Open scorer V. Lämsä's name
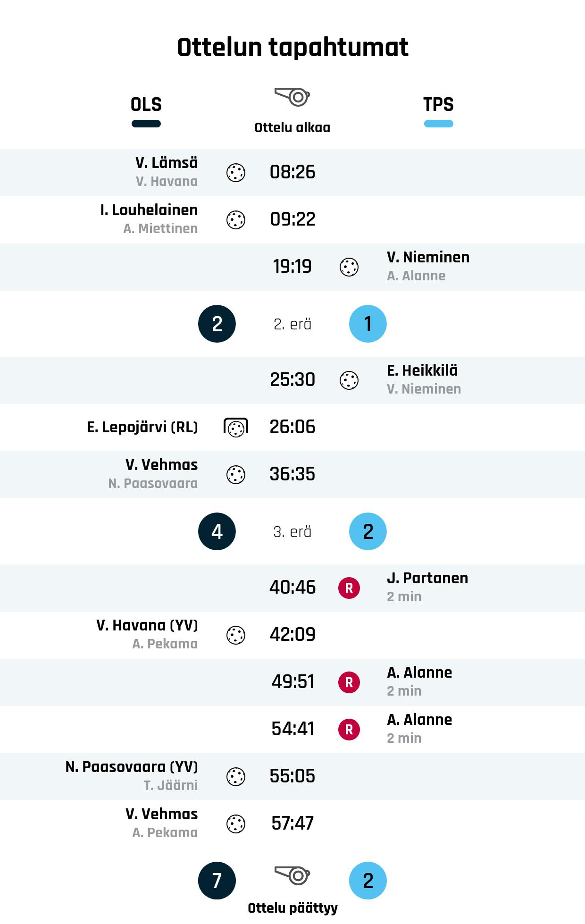The width and height of the screenshot is (585, 924). (167, 163)
